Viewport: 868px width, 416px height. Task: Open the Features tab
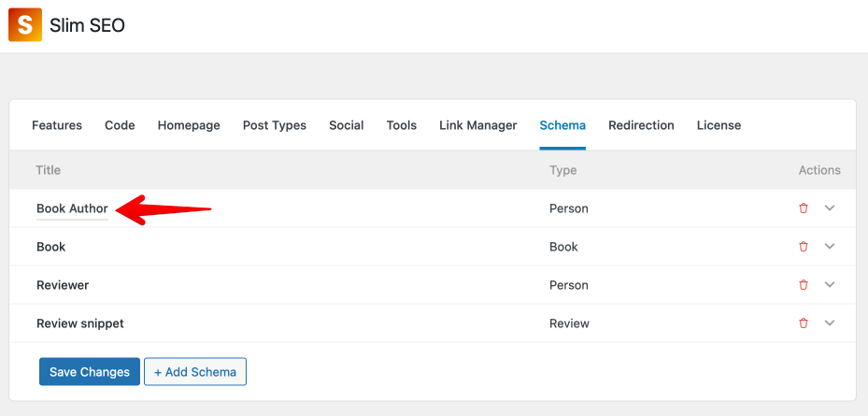pos(57,125)
